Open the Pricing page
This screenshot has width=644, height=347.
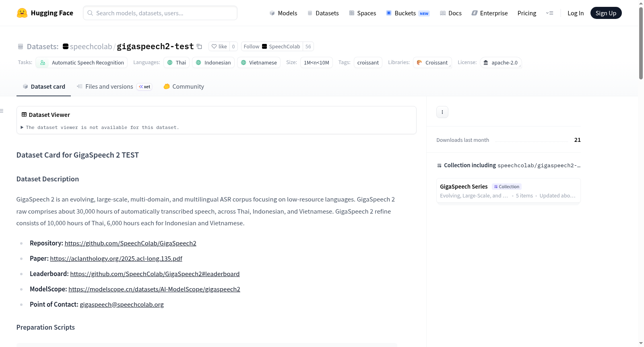[527, 13]
